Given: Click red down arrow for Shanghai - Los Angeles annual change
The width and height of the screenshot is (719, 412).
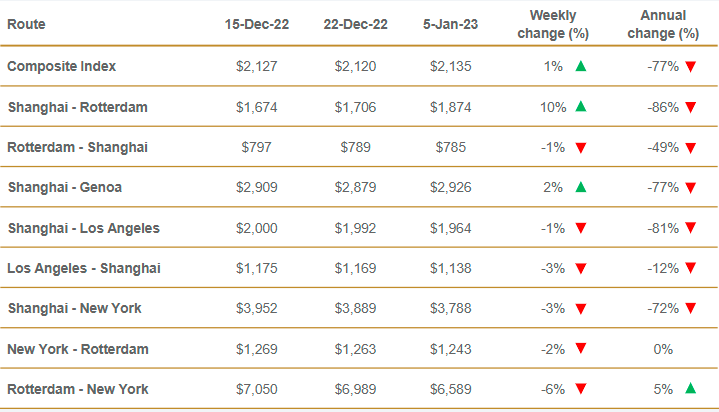Looking at the screenshot, I should [689, 228].
